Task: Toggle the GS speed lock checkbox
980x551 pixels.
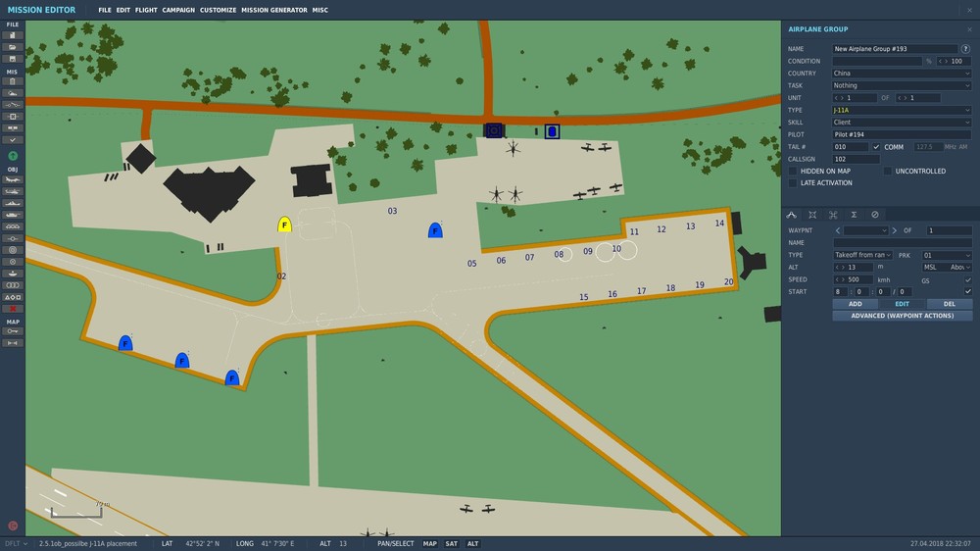Action: [968, 280]
